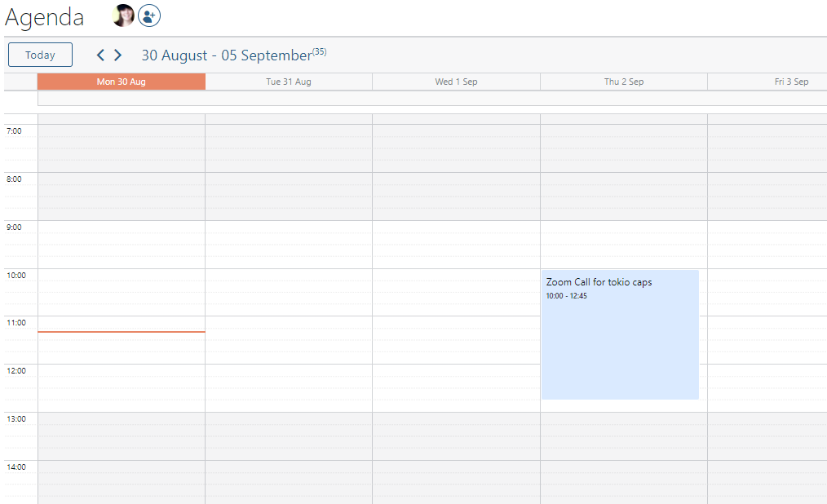Open the Zoom Call for tokio caps event
827x504 pixels.
click(x=620, y=334)
